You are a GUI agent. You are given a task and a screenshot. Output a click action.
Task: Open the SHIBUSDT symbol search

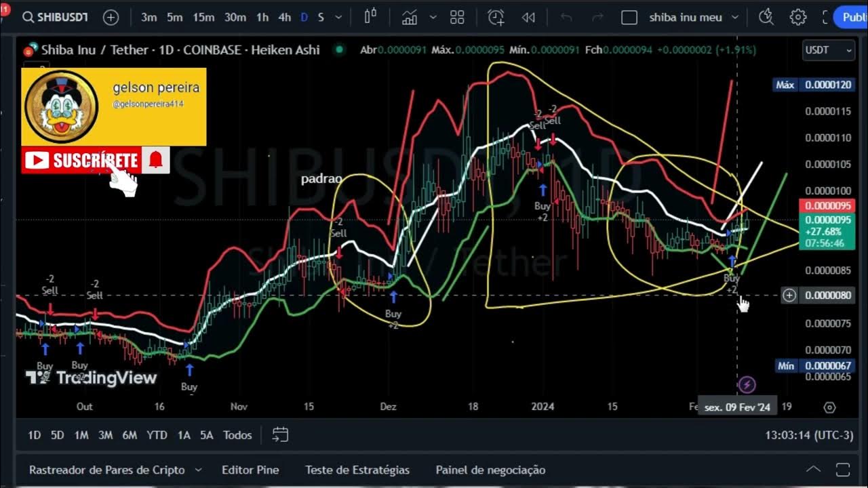pos(56,17)
